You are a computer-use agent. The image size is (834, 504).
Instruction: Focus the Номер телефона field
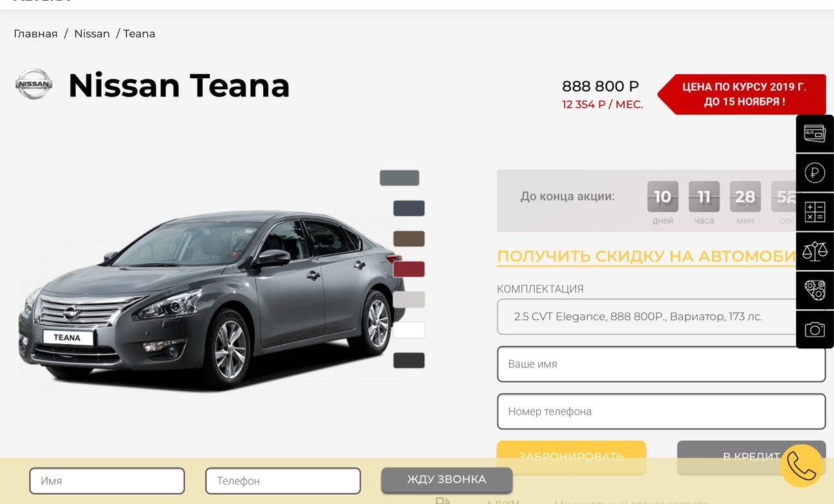click(x=661, y=412)
